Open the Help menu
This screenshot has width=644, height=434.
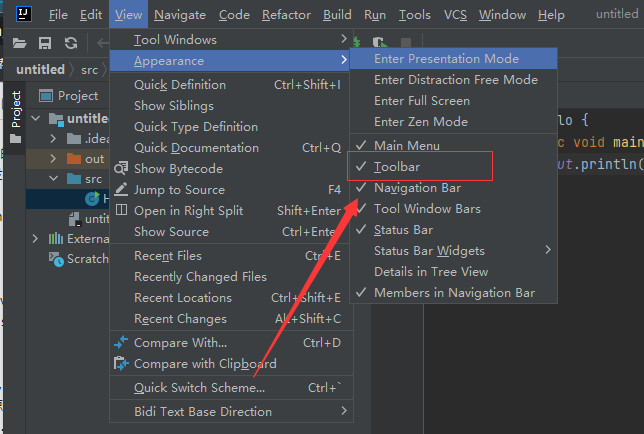point(551,15)
